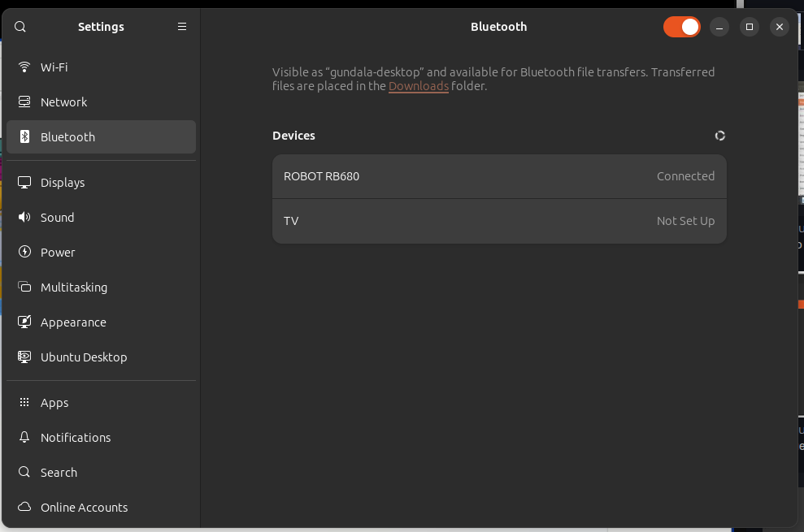804x532 pixels.
Task: Click the Not Set Up status of TV
Action: click(x=685, y=221)
